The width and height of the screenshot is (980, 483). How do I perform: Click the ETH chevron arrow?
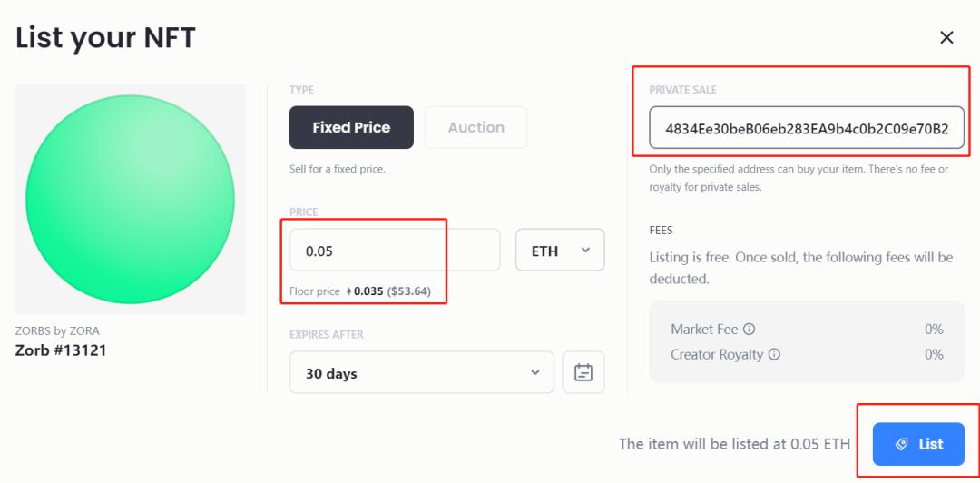pos(585,251)
